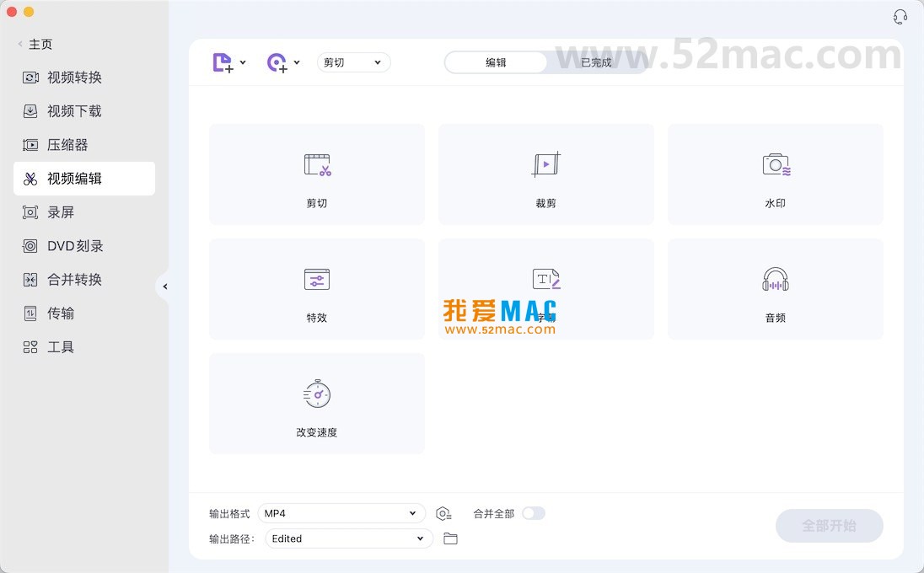Open the 输出格式 MP4 dropdown
924x573 pixels.
click(341, 513)
